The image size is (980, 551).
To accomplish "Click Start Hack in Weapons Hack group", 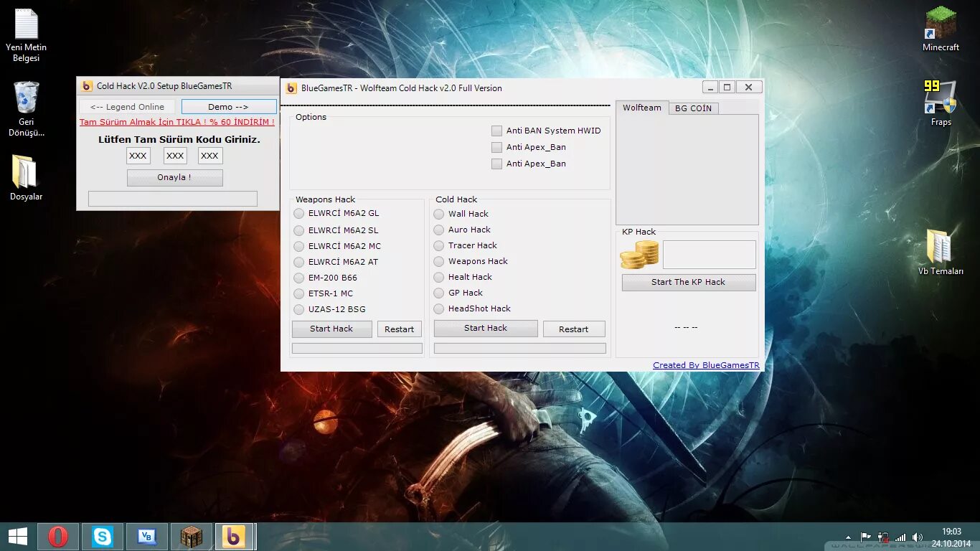I will click(331, 329).
